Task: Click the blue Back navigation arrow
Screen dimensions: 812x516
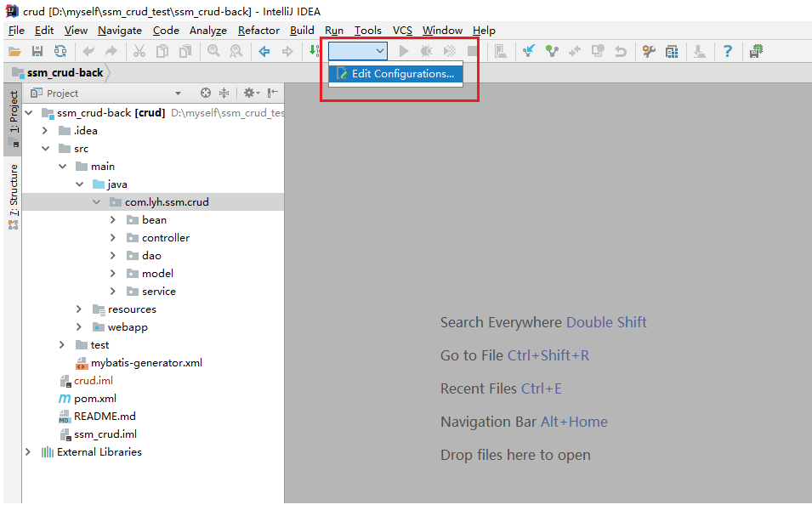Action: point(264,51)
